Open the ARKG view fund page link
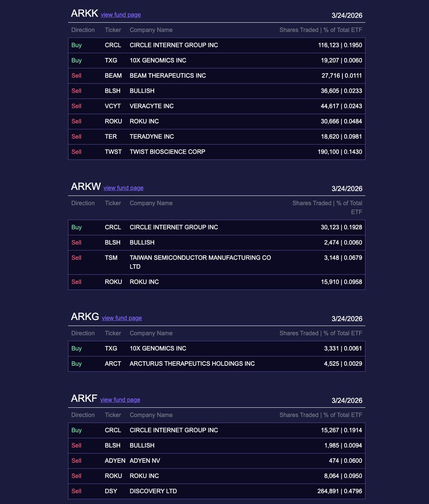Image resolution: width=429 pixels, height=504 pixels. coord(122,318)
